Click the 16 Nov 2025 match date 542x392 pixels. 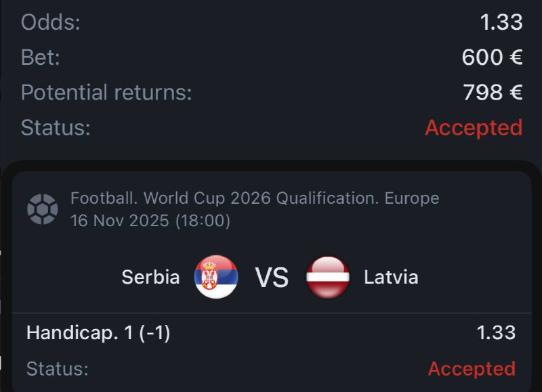pyautogui.click(x=150, y=221)
